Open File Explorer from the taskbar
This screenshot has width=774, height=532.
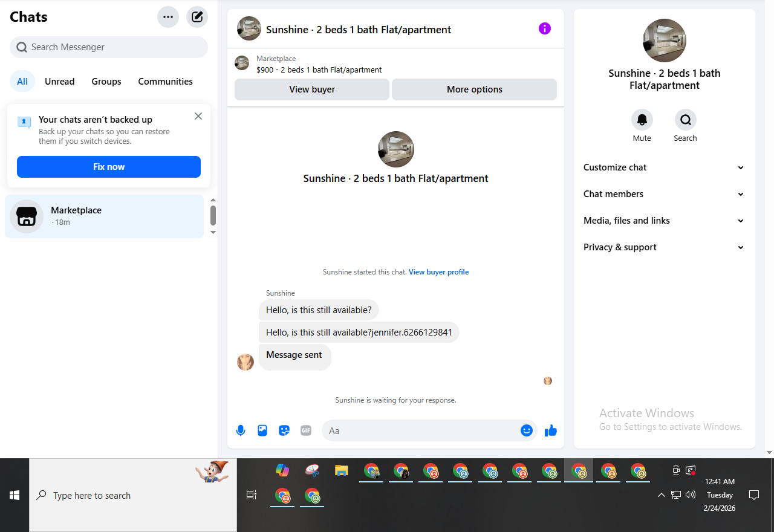click(x=342, y=470)
